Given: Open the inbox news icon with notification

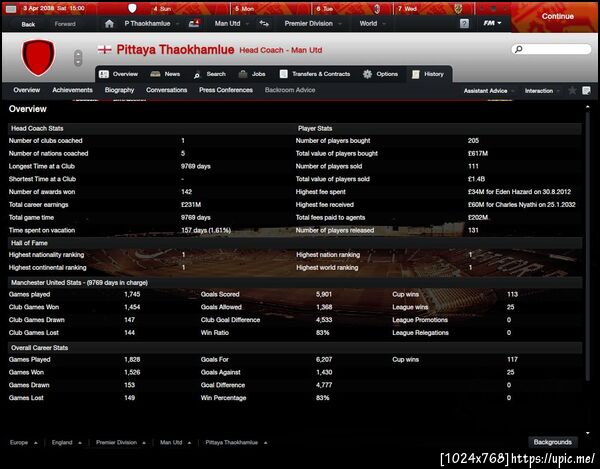Looking at the screenshot, I should pyautogui.click(x=194, y=23).
